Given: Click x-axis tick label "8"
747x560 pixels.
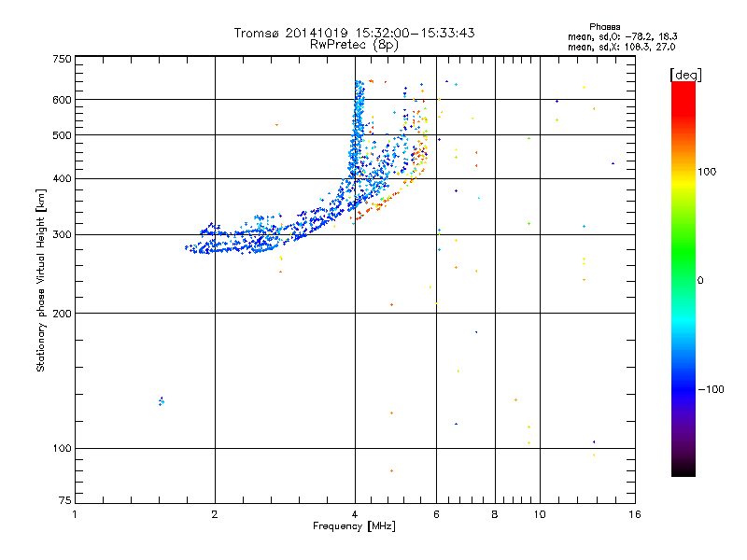Looking at the screenshot, I should click(x=495, y=514).
